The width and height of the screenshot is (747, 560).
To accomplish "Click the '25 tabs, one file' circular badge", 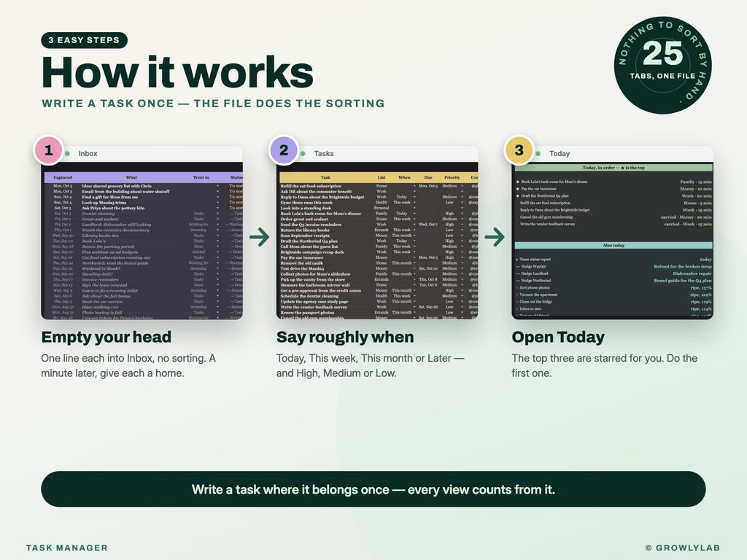I will (662, 65).
